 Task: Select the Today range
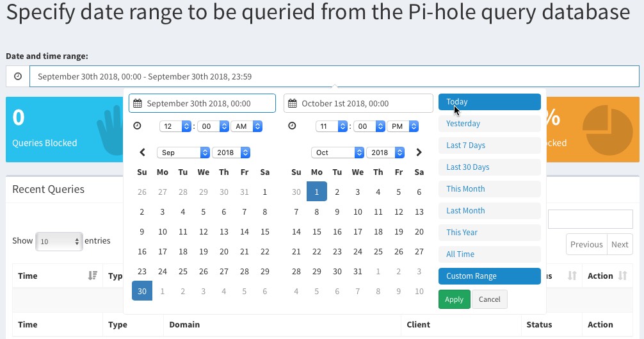(x=489, y=102)
